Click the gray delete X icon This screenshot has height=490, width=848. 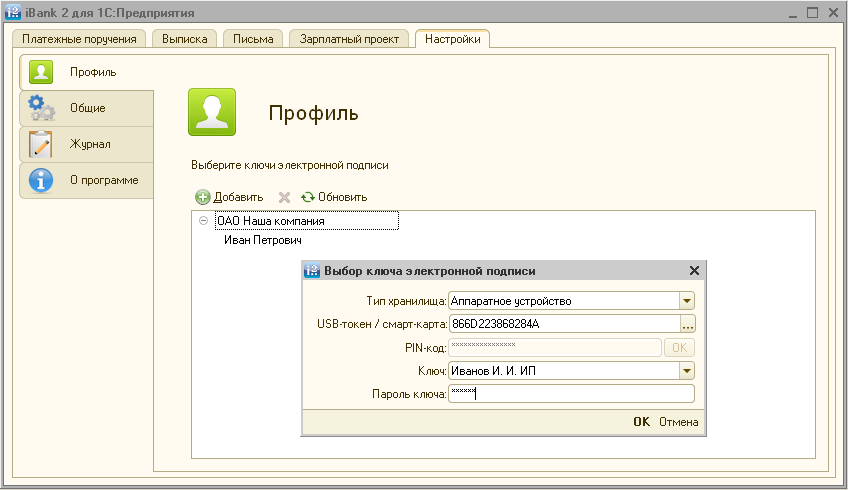[284, 197]
